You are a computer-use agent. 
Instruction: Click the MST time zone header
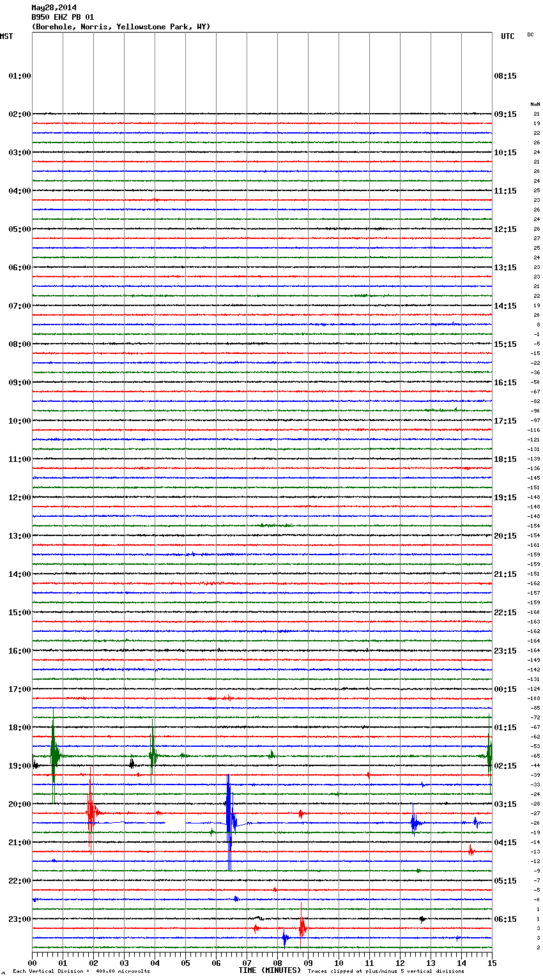click(x=6, y=36)
